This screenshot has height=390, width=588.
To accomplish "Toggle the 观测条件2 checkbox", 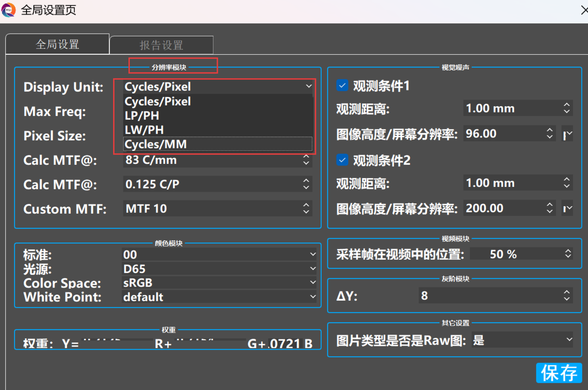I will [x=342, y=160].
